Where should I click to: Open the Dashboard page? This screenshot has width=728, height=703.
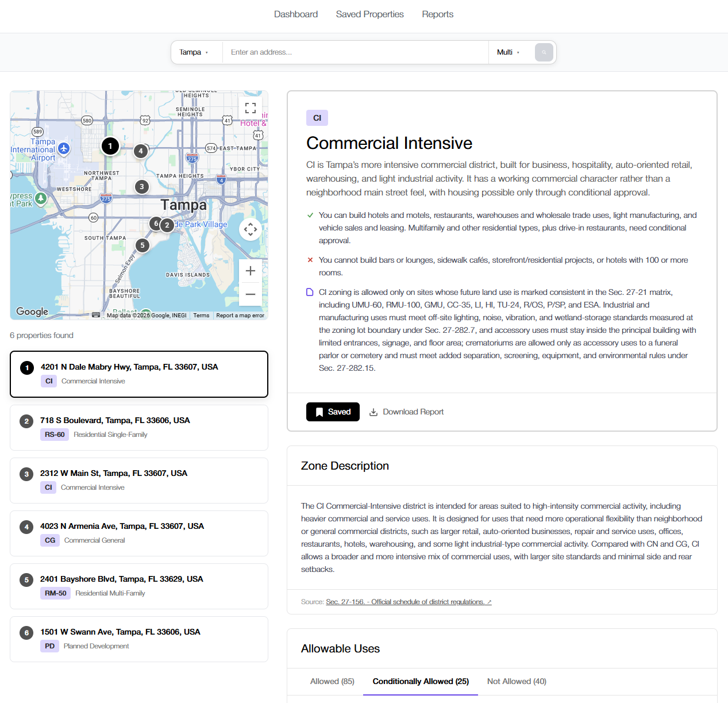(296, 14)
